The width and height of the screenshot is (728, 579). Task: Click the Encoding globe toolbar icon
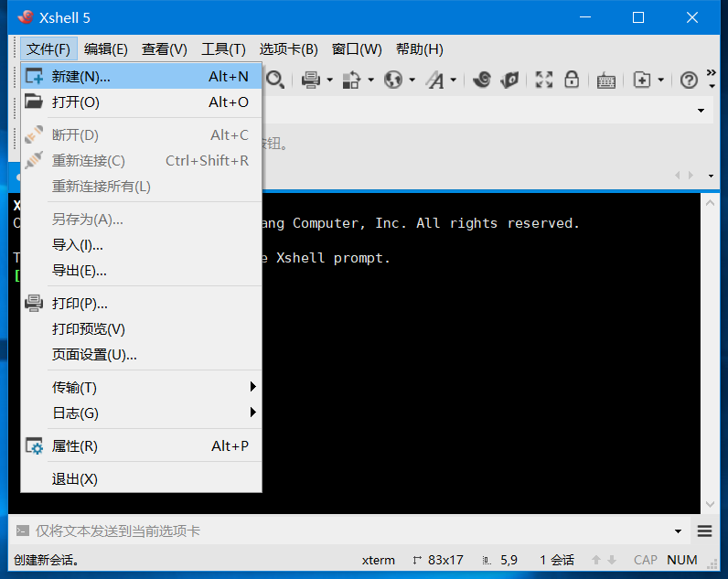click(x=392, y=80)
